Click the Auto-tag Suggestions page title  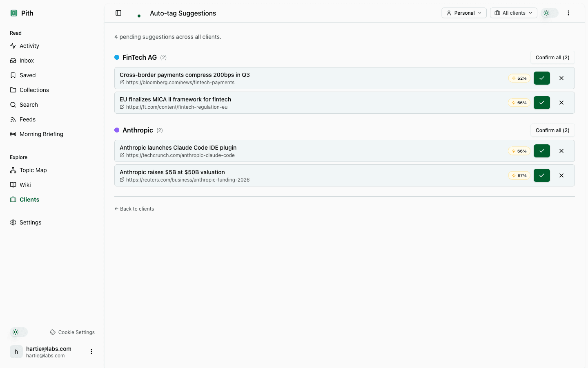pos(183,13)
